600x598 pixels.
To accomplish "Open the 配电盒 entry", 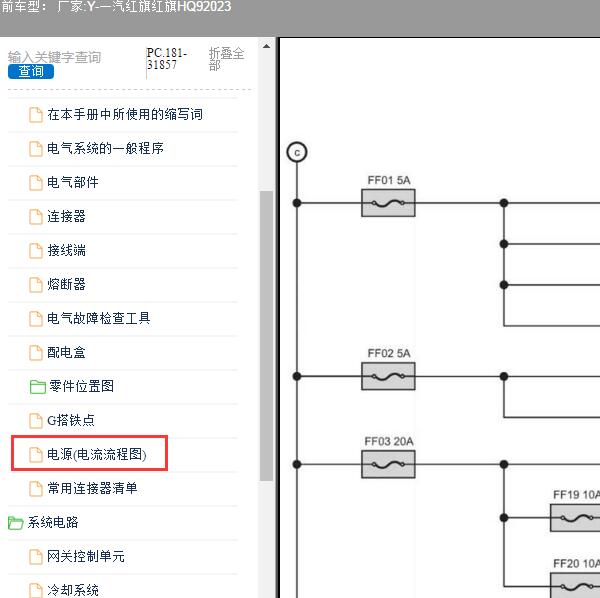I will point(66,352).
